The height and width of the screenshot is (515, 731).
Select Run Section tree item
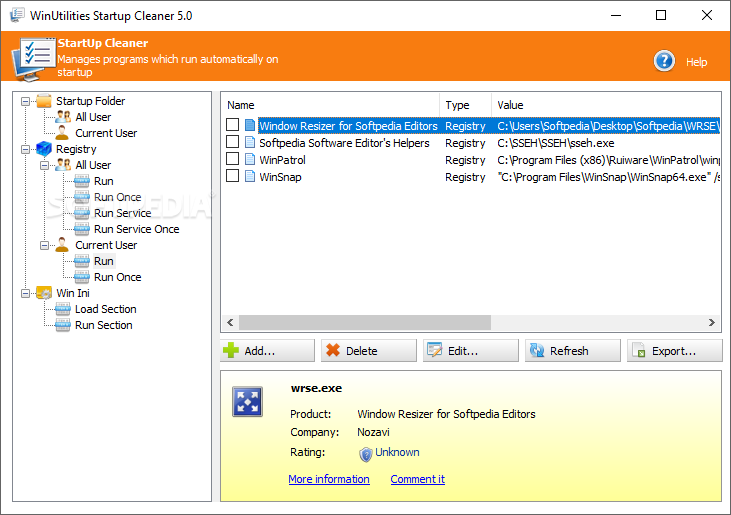click(103, 325)
